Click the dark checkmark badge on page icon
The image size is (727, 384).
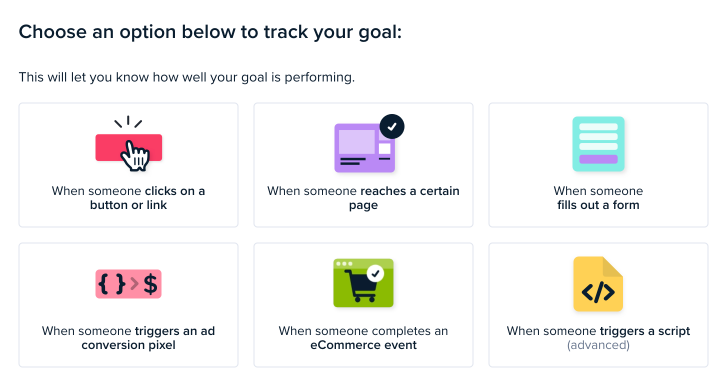click(x=392, y=126)
